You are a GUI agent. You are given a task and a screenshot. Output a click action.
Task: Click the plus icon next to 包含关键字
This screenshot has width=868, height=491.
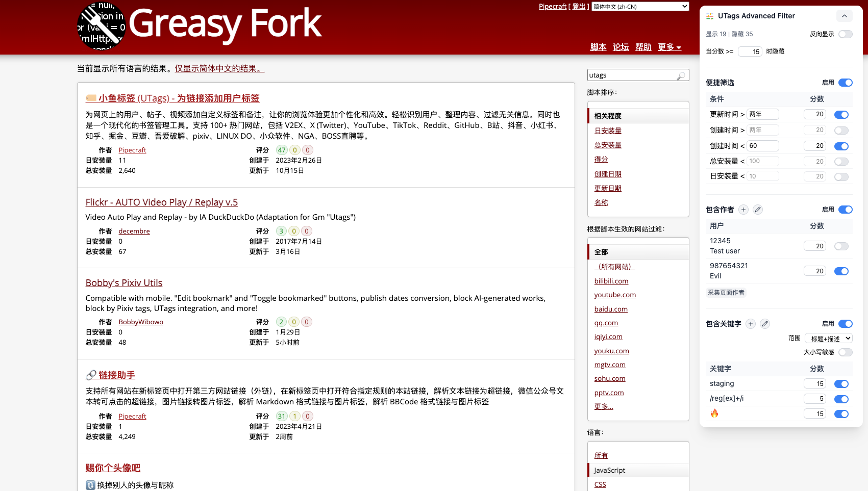(751, 324)
